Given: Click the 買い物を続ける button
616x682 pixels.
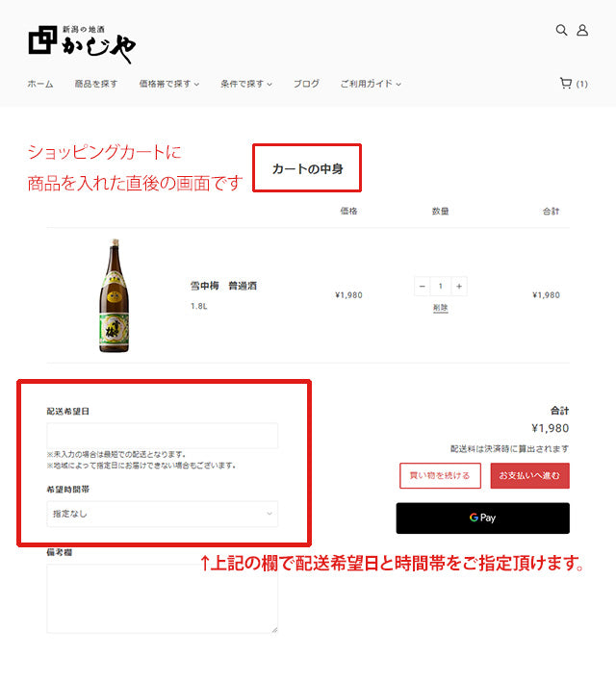Looking at the screenshot, I should (440, 475).
